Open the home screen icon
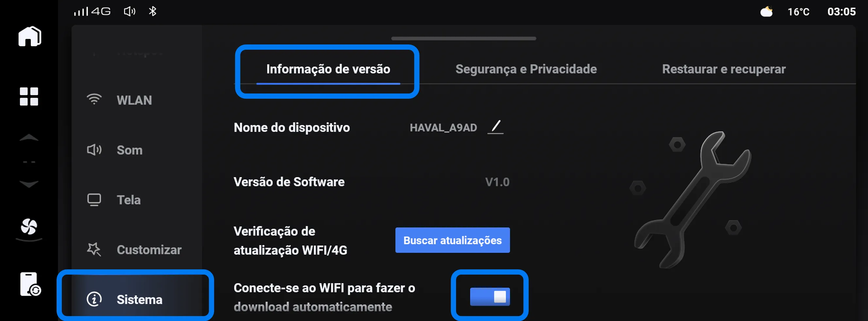868x321 pixels. tap(30, 36)
